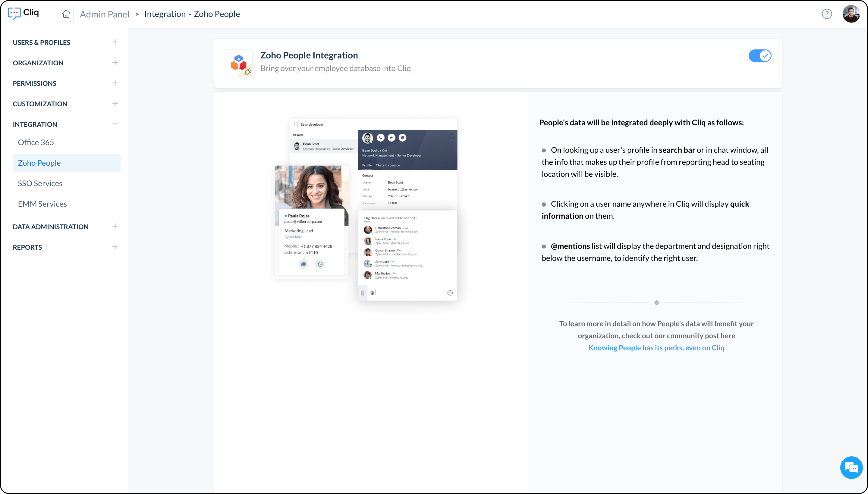Disable the Zoho People Integration toggle
Viewport: 868px width, 494px height.
[760, 56]
